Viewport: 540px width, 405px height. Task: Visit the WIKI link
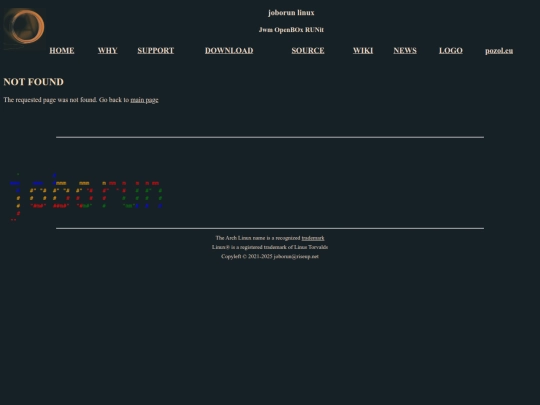(363, 51)
